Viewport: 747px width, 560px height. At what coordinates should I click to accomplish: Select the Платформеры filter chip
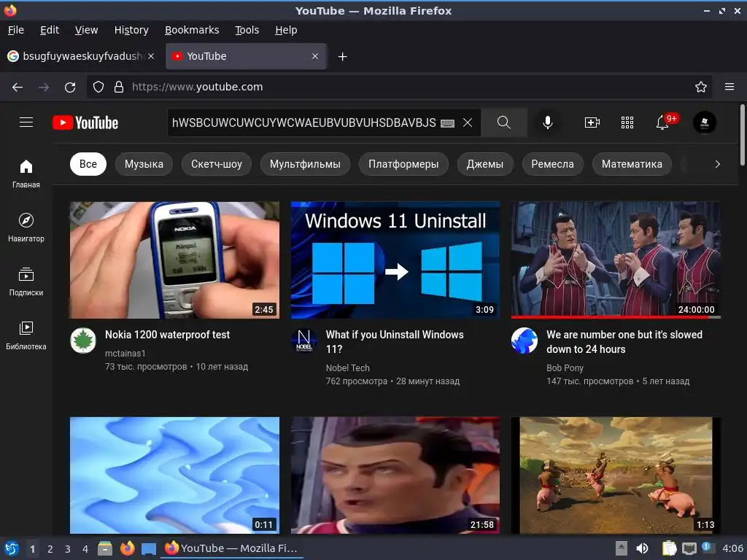pyautogui.click(x=403, y=164)
